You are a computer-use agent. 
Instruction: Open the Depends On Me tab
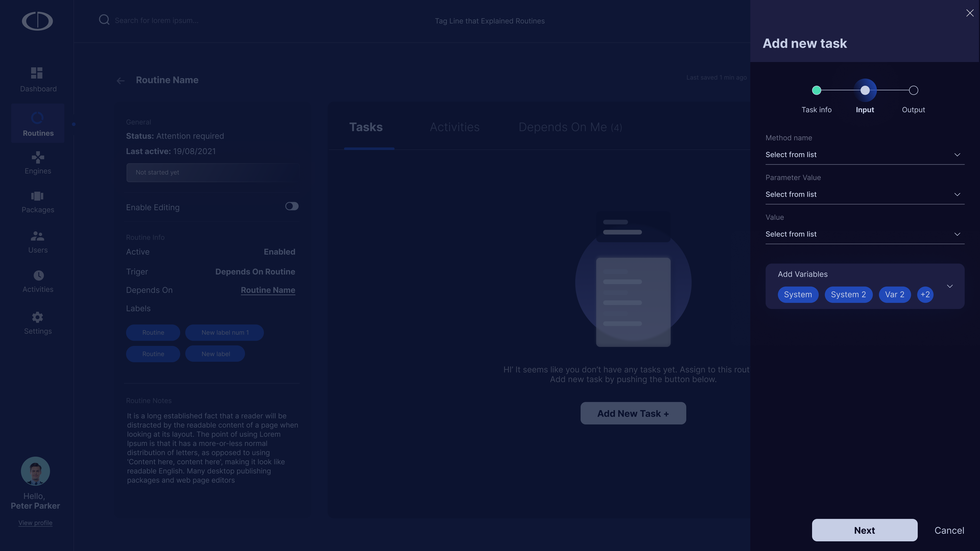(x=570, y=127)
